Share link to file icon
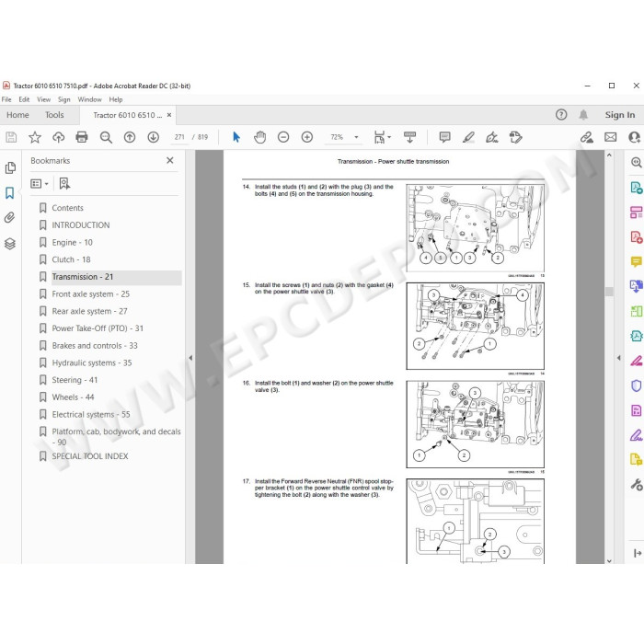The width and height of the screenshot is (644, 644). (587, 137)
